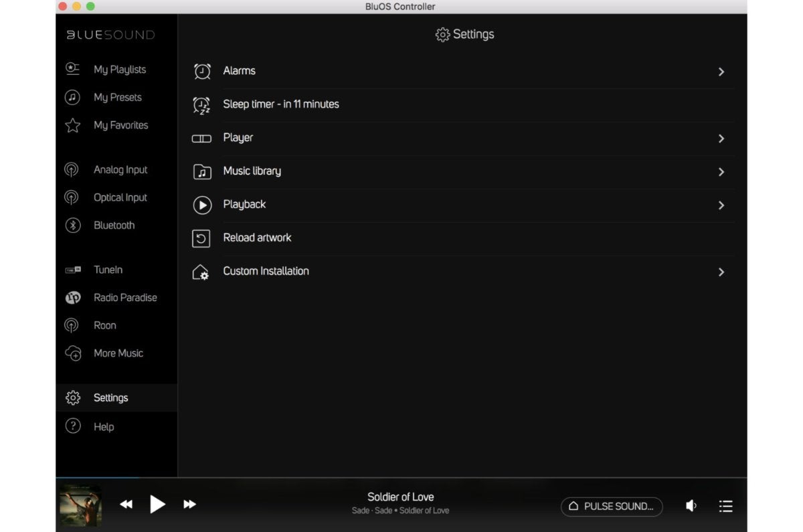Click the Music library folder icon

(202, 171)
